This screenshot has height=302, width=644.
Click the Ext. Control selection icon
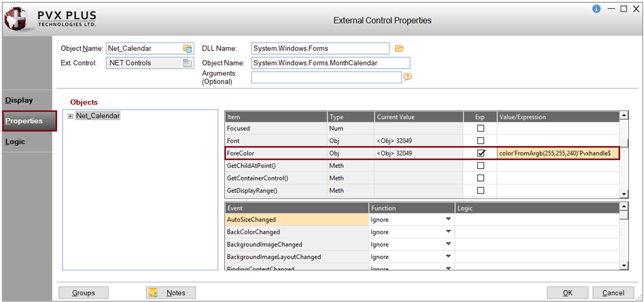[x=188, y=63]
